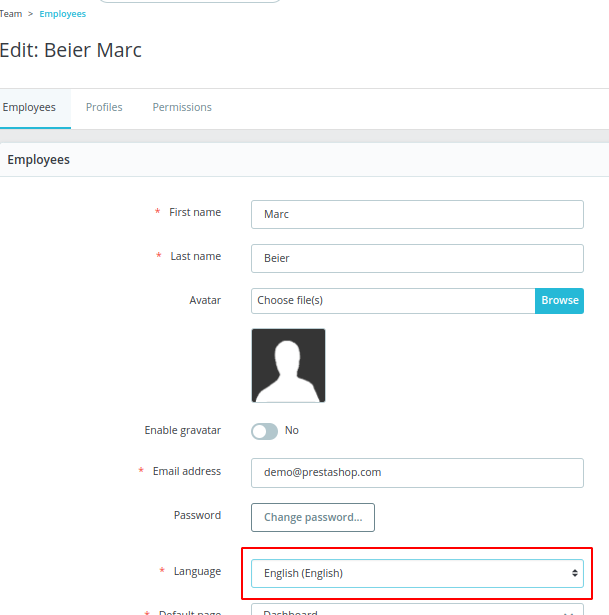
Task: Click the Choose file(s) avatar field
Action: click(x=393, y=301)
